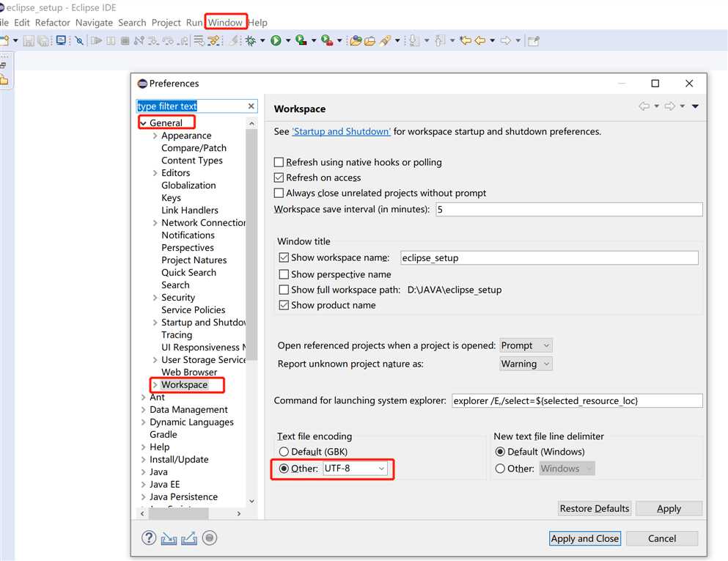Expand the Java tree node
This screenshot has width=728, height=561.
click(x=143, y=472)
